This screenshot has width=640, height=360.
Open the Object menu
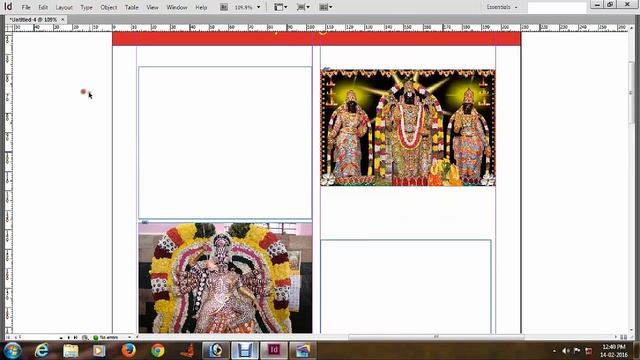tap(109, 7)
